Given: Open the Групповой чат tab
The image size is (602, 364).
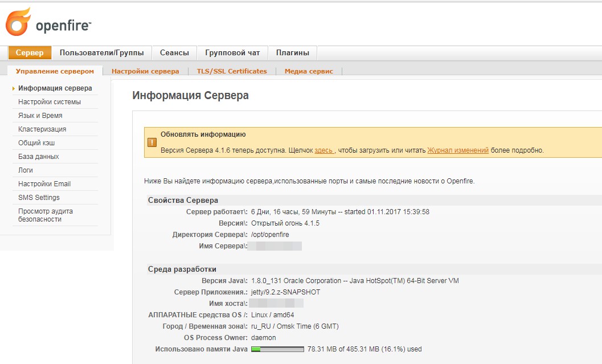Looking at the screenshot, I should (232, 52).
